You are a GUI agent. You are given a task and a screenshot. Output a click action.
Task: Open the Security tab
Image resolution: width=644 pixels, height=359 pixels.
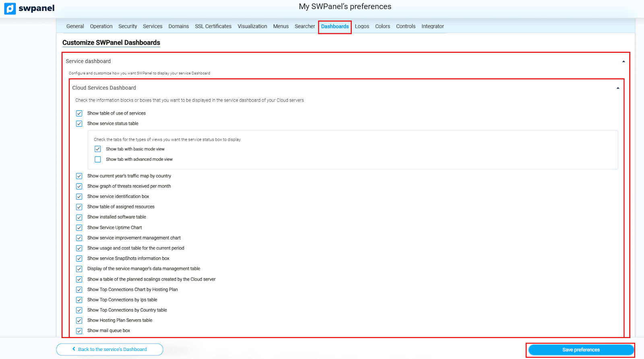tap(128, 27)
